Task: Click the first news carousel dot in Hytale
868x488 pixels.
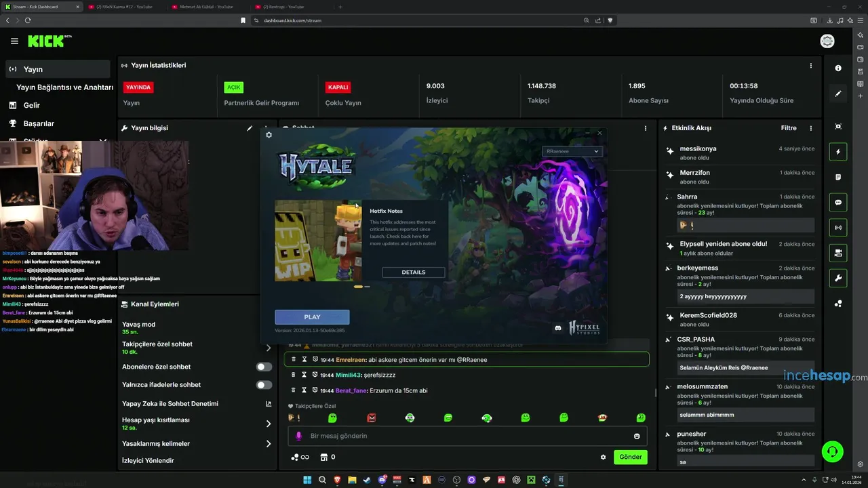Action: click(x=358, y=287)
